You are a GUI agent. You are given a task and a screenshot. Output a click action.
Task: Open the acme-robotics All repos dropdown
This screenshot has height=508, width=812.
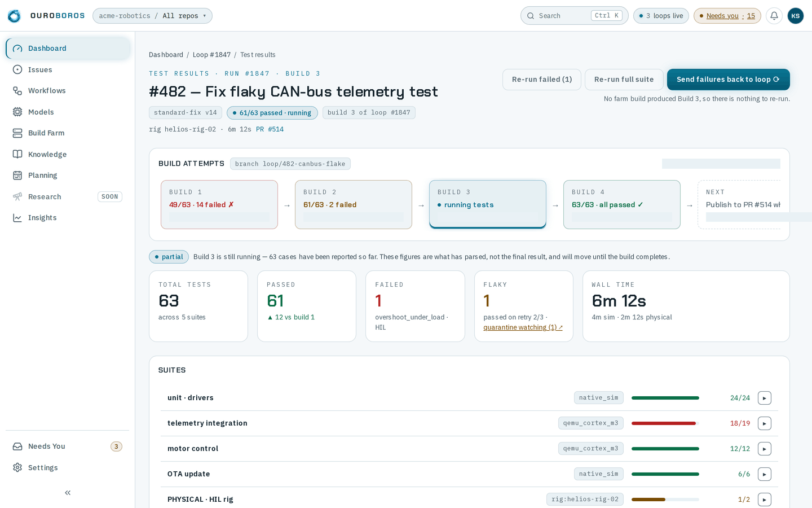click(x=152, y=16)
